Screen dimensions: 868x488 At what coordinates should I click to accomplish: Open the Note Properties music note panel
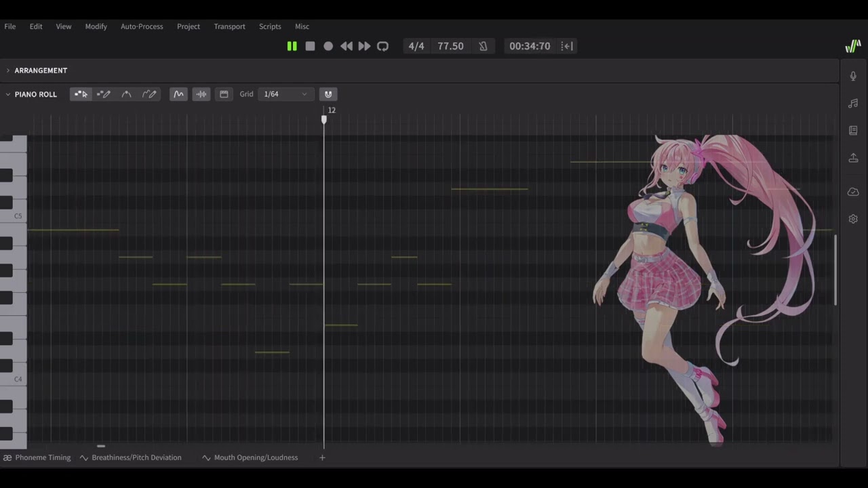tap(853, 103)
